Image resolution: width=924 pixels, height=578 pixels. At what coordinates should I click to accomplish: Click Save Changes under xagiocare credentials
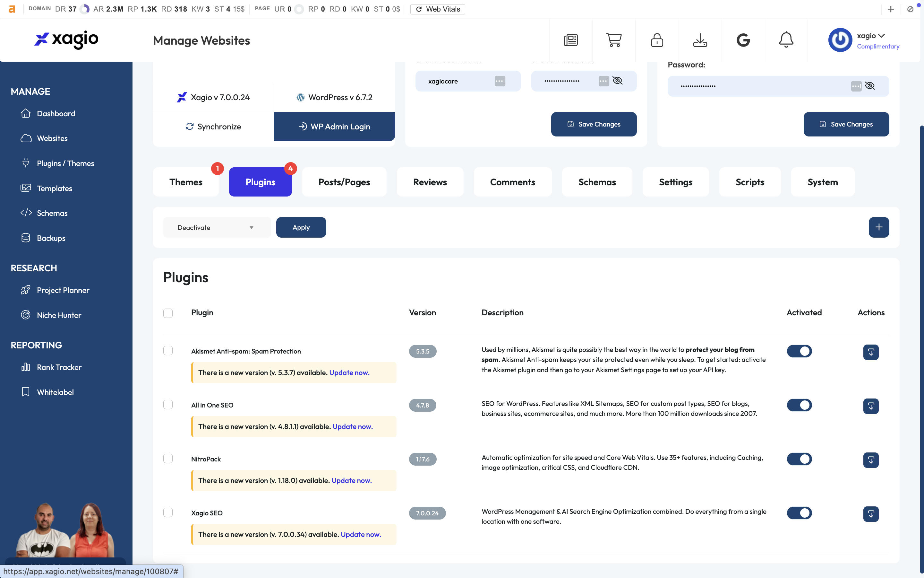594,124
